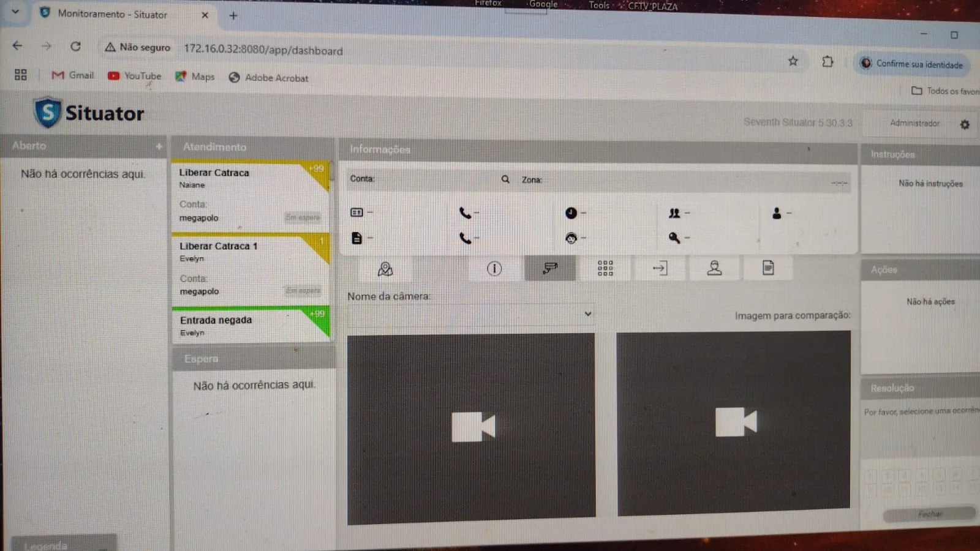Open the grid keypad tab icon
This screenshot has width=980, height=551.
click(605, 268)
